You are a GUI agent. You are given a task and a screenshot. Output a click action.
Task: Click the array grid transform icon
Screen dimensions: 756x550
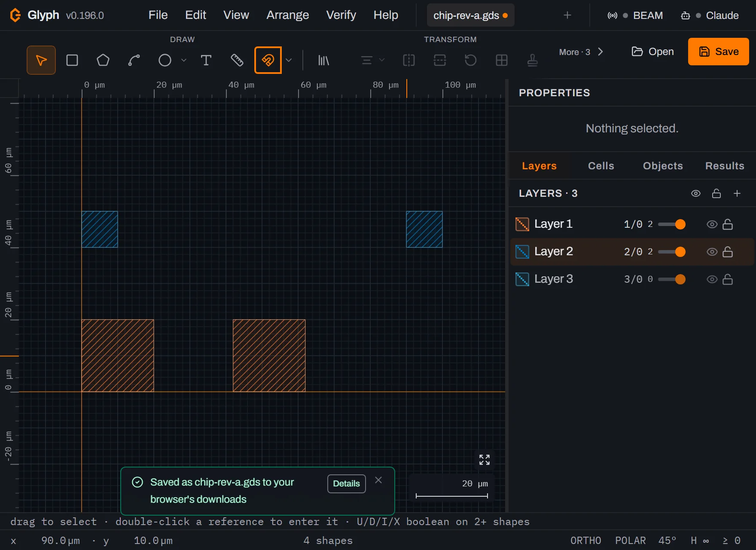coord(502,60)
